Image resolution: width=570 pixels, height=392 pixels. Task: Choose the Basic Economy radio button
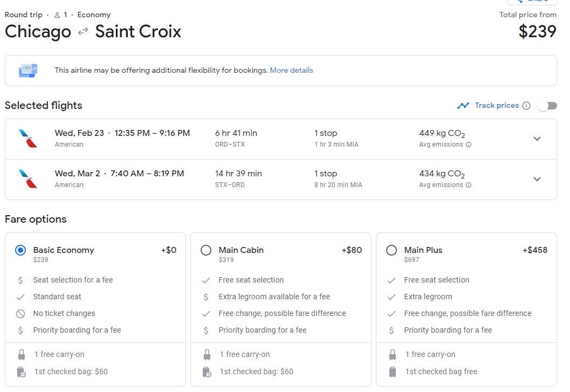pos(20,250)
